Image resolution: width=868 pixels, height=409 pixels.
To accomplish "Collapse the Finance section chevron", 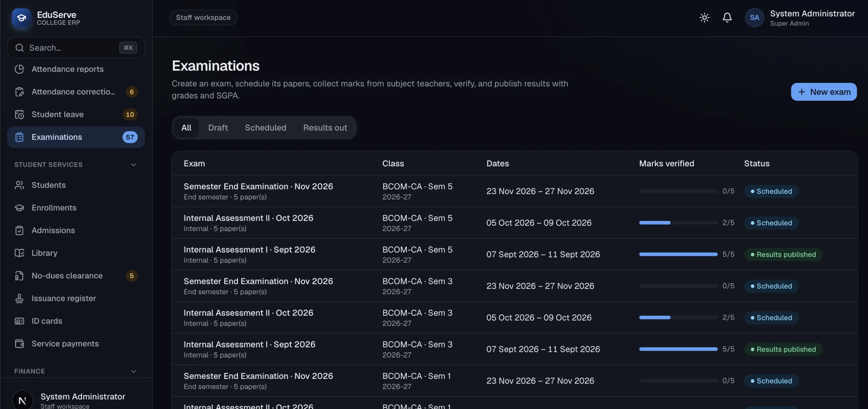I will coord(133,371).
